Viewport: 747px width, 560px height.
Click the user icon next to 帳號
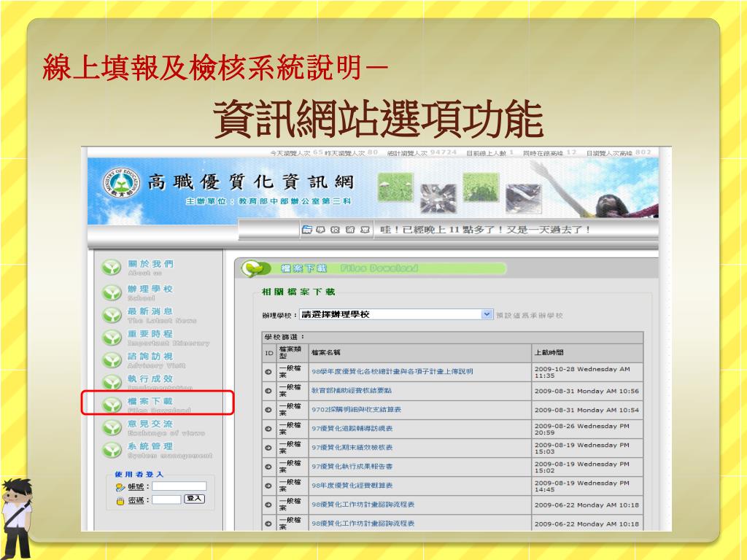[120, 486]
